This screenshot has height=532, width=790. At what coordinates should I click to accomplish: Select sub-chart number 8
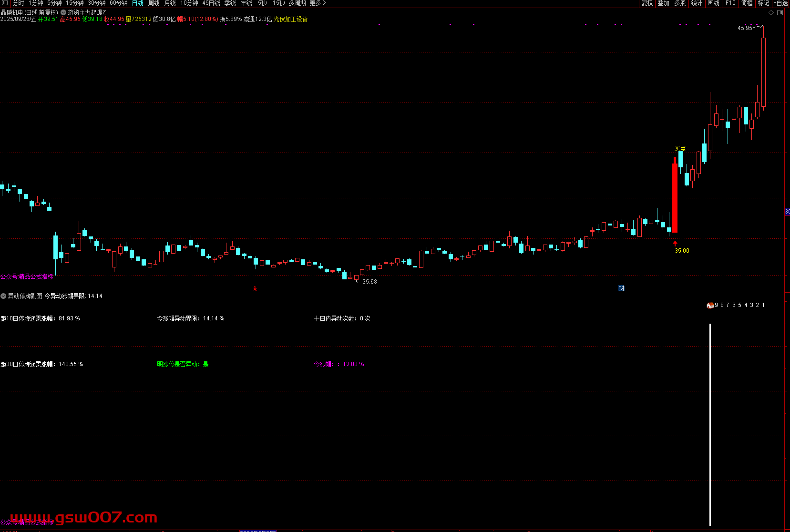[722, 305]
